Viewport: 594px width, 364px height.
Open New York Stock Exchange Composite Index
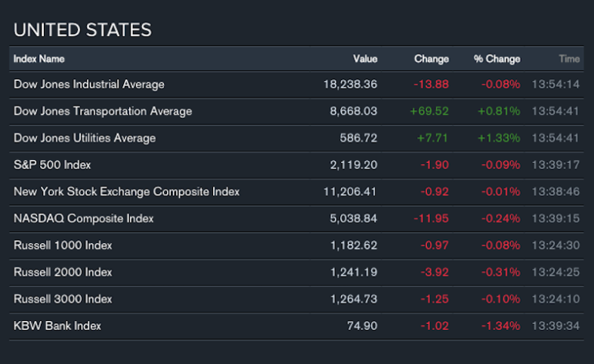tap(126, 192)
